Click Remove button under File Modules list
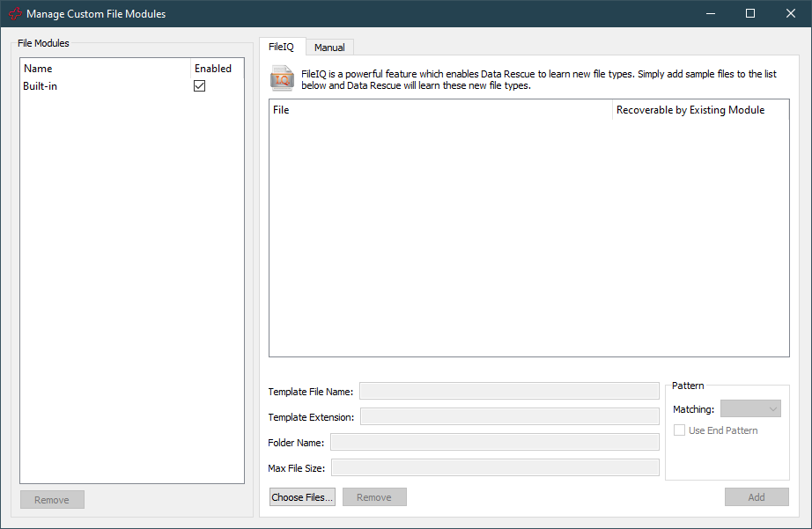This screenshot has height=529, width=812. (52, 499)
